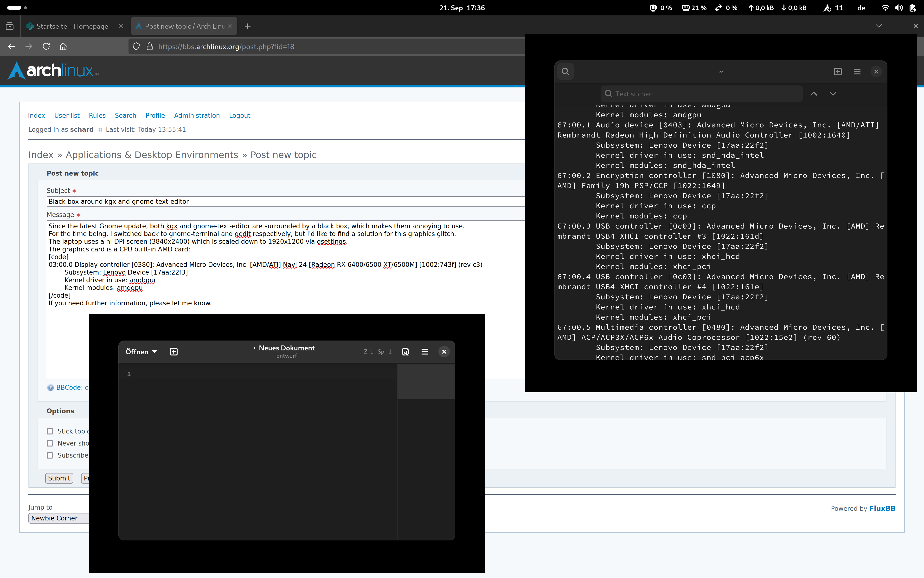Open the Jump to forum dropdown
Image resolution: width=924 pixels, height=578 pixels.
tap(58, 518)
